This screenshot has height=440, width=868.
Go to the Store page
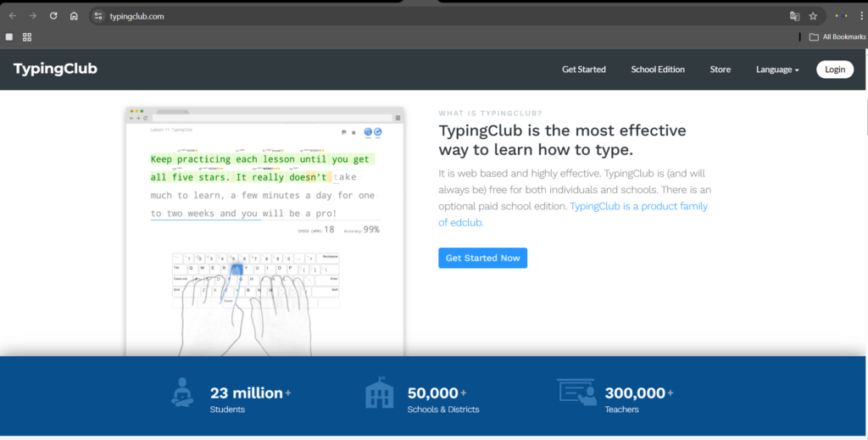[720, 70]
